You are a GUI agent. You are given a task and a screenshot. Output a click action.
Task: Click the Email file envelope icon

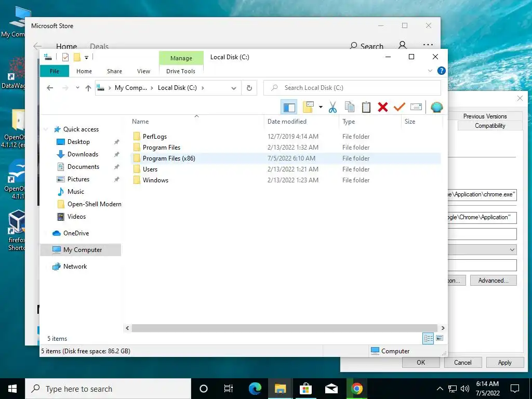(x=416, y=107)
